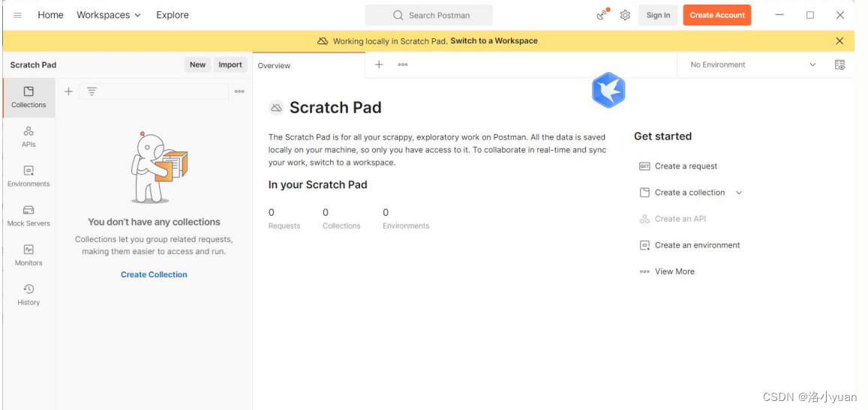The width and height of the screenshot is (868, 410).
Task: Open the Workspaces dropdown
Action: (x=109, y=16)
